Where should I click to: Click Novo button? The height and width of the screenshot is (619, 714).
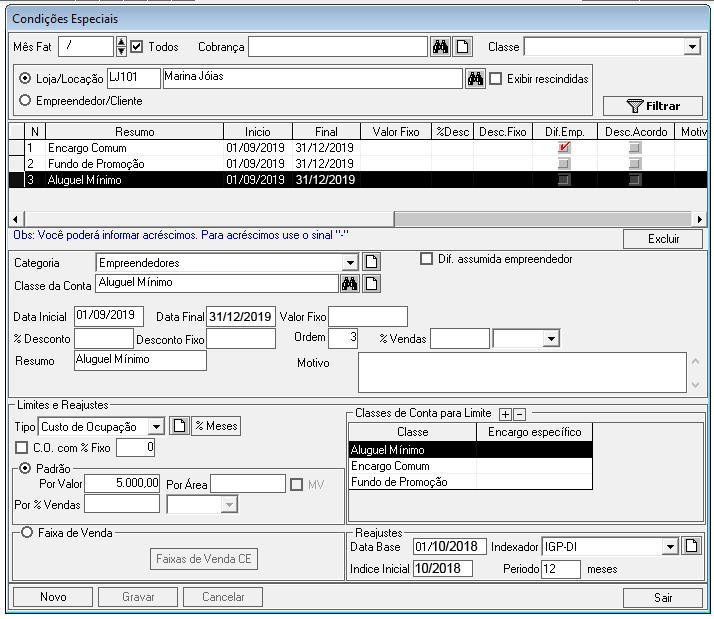coord(53,597)
